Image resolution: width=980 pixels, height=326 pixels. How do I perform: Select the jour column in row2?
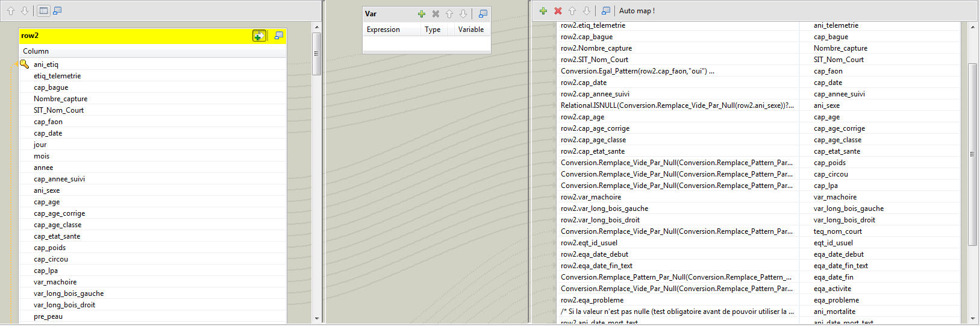[x=40, y=145]
